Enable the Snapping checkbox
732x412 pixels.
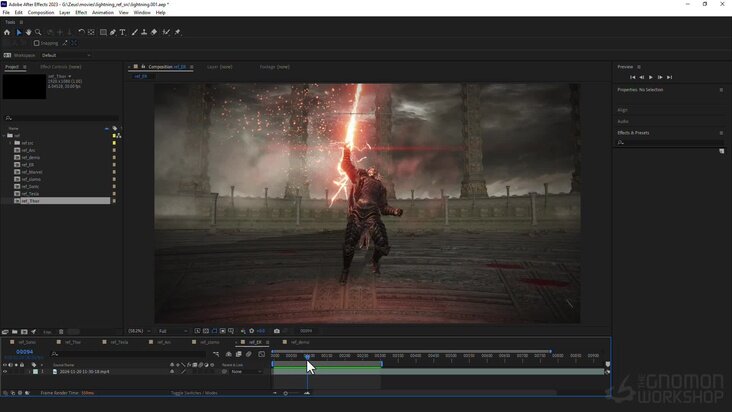tap(36, 43)
